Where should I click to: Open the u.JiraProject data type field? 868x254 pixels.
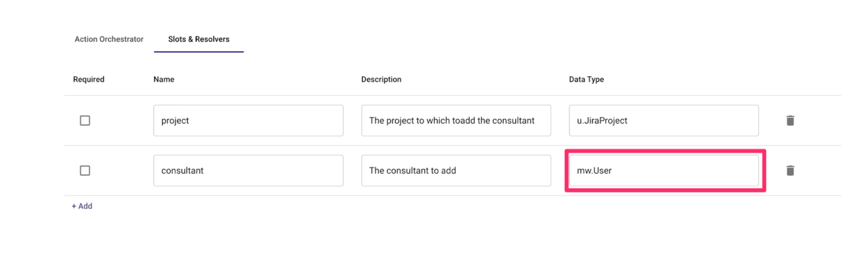[663, 120]
